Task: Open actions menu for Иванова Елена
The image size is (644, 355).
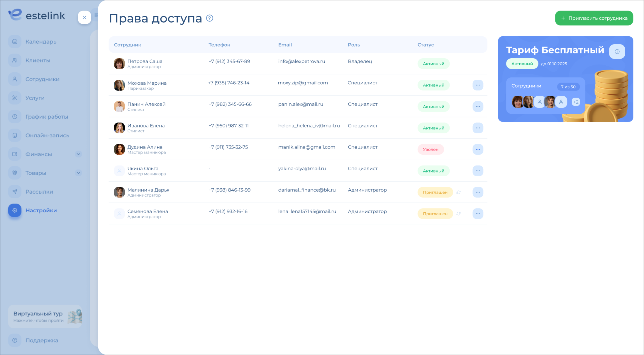Action: click(478, 128)
